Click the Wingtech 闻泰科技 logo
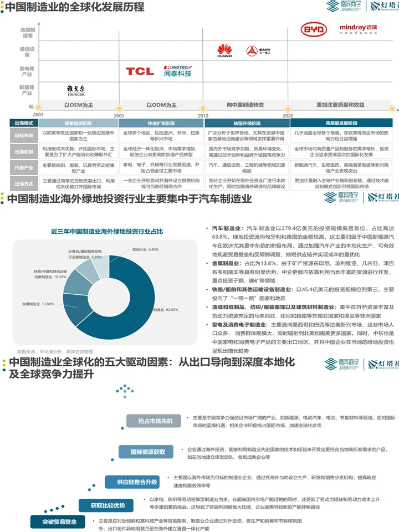 pyautogui.click(x=178, y=71)
